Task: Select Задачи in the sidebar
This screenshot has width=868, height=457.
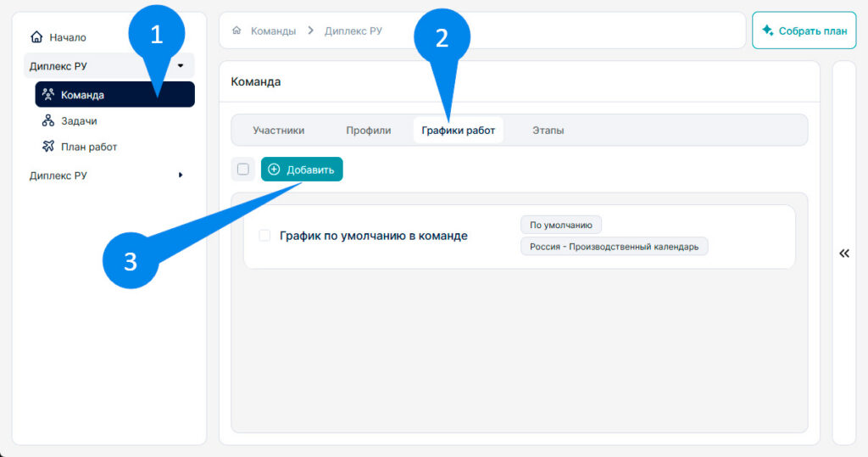Action: (79, 120)
